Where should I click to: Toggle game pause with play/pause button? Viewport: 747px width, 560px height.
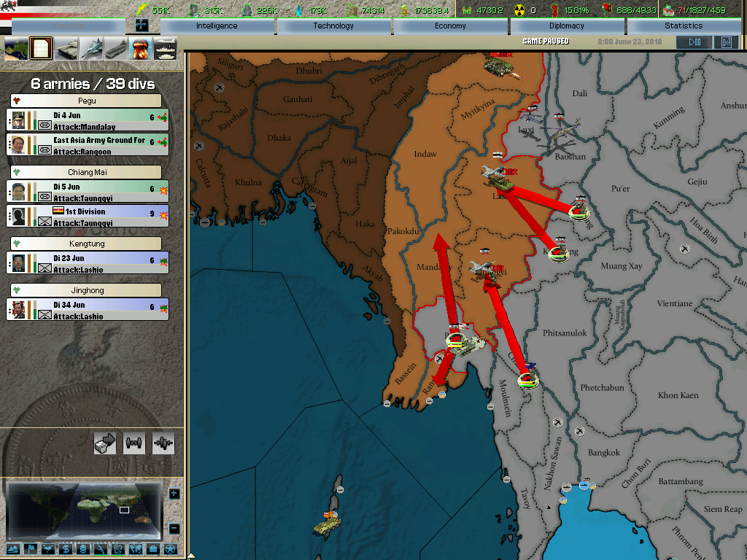click(689, 42)
